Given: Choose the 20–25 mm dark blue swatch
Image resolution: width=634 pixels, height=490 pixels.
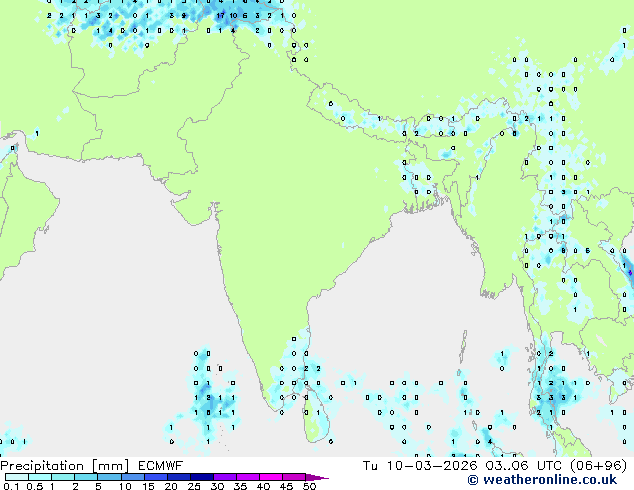Looking at the screenshot, I should click(178, 477).
